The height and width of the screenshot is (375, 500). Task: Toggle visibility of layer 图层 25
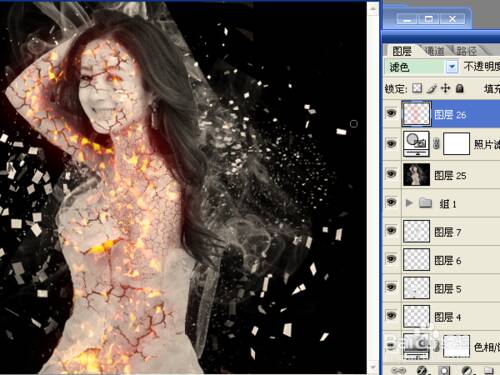point(391,174)
